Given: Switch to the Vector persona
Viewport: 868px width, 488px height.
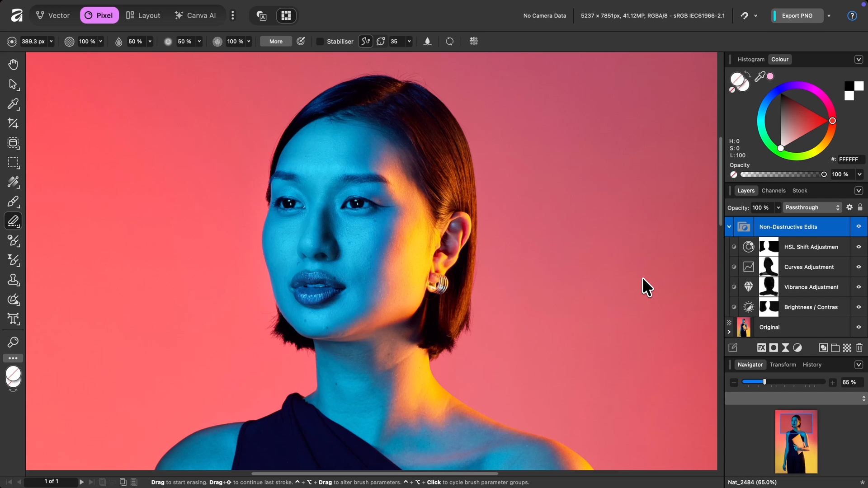Looking at the screenshot, I should pos(53,15).
